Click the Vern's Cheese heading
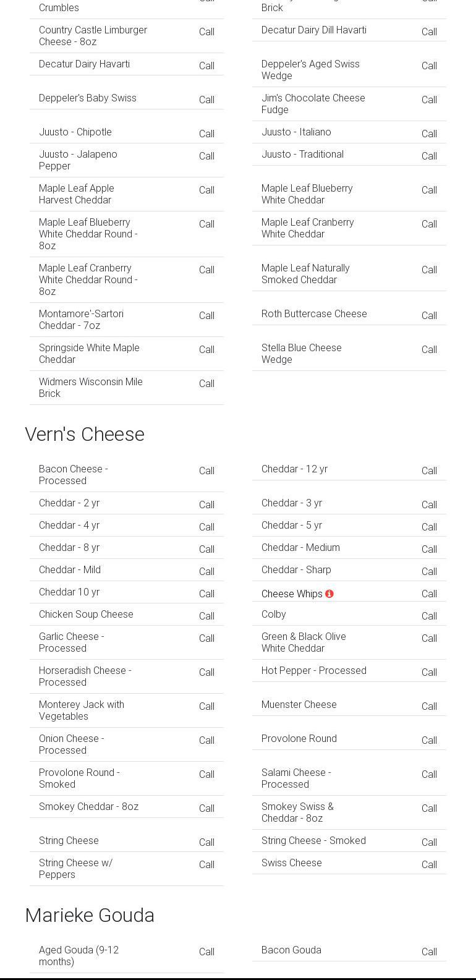Image resolution: width=476 pixels, height=980 pixels. click(x=85, y=434)
